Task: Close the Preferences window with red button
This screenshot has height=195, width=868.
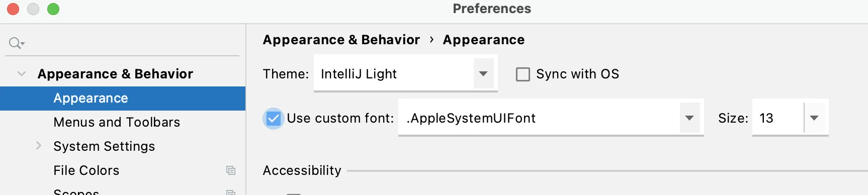Action: coord(13,9)
